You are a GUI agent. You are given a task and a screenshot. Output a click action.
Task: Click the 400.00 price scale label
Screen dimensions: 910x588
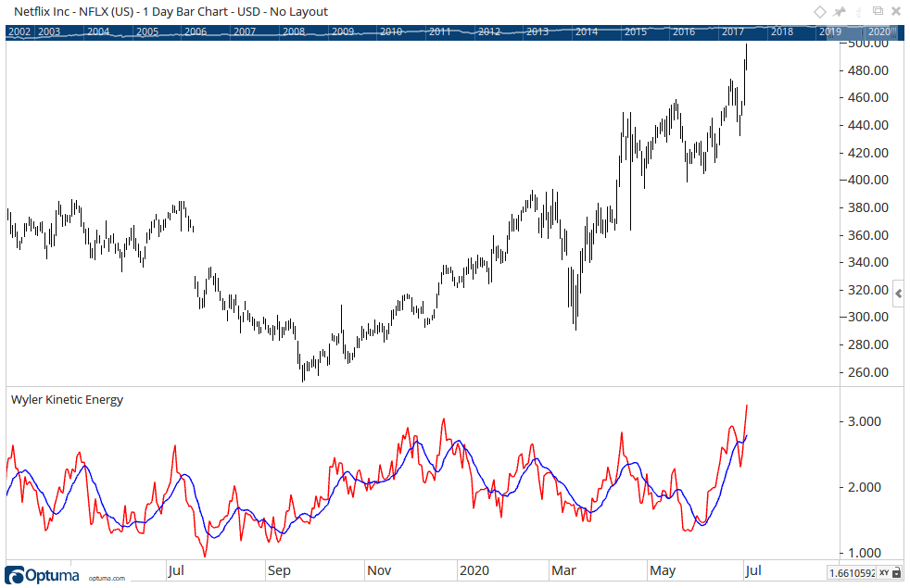[868, 180]
